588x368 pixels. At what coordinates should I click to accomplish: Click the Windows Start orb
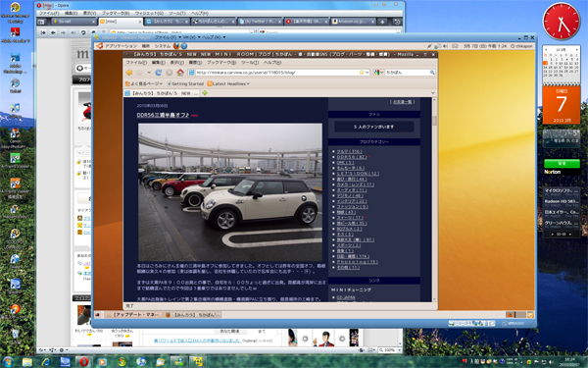(8, 362)
